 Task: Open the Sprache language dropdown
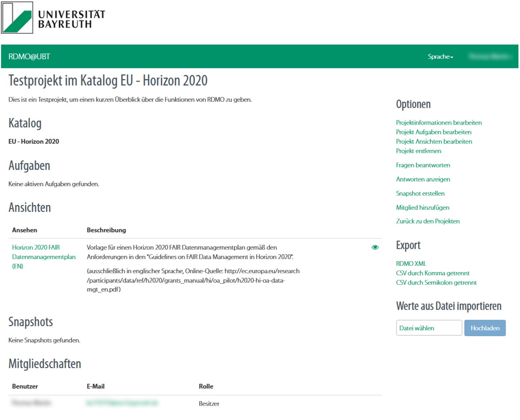point(440,56)
